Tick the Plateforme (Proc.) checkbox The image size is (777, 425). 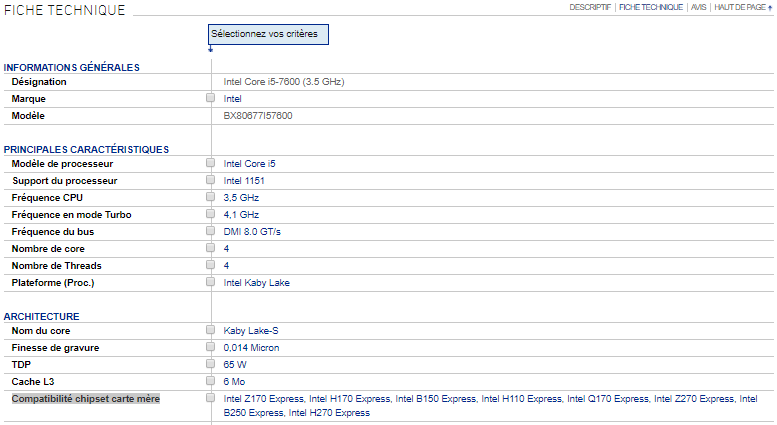click(211, 282)
